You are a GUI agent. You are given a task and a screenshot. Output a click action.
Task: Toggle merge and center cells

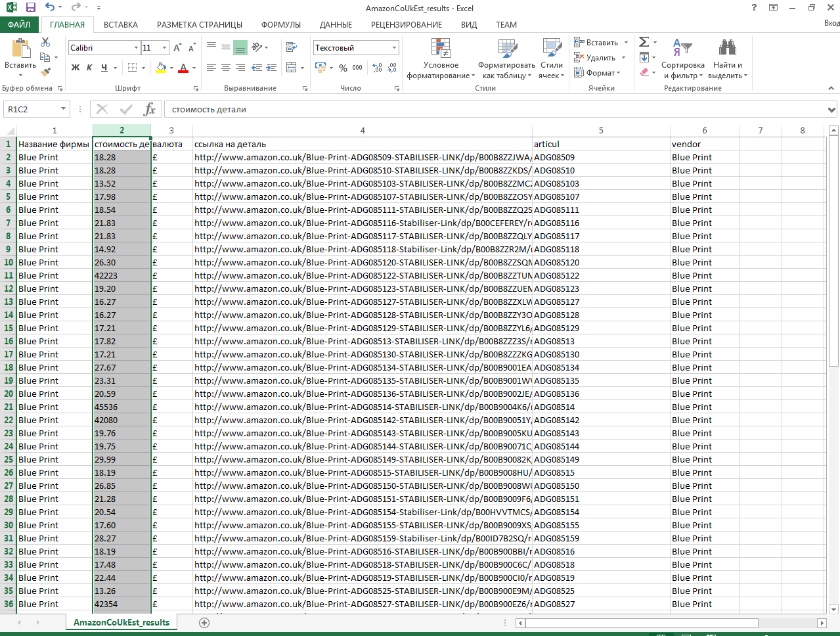click(x=291, y=68)
